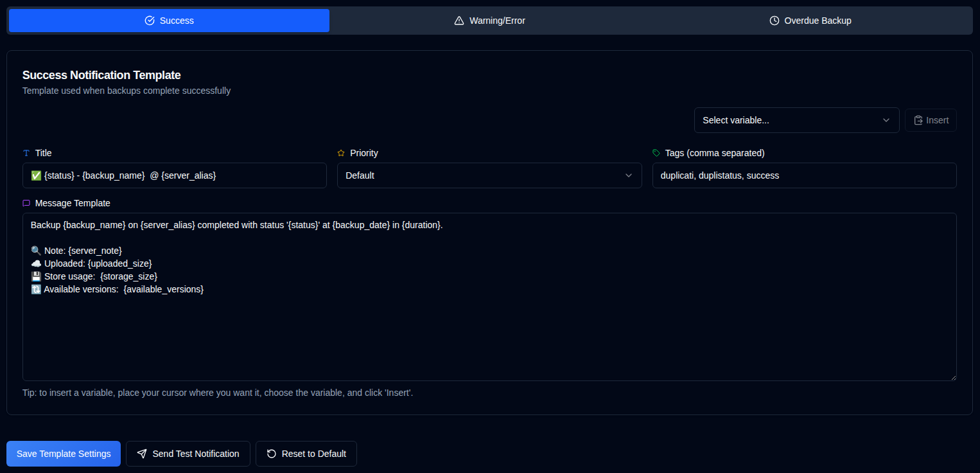Click the speech bubble icon beside Message Template
980x473 pixels.
26,202
